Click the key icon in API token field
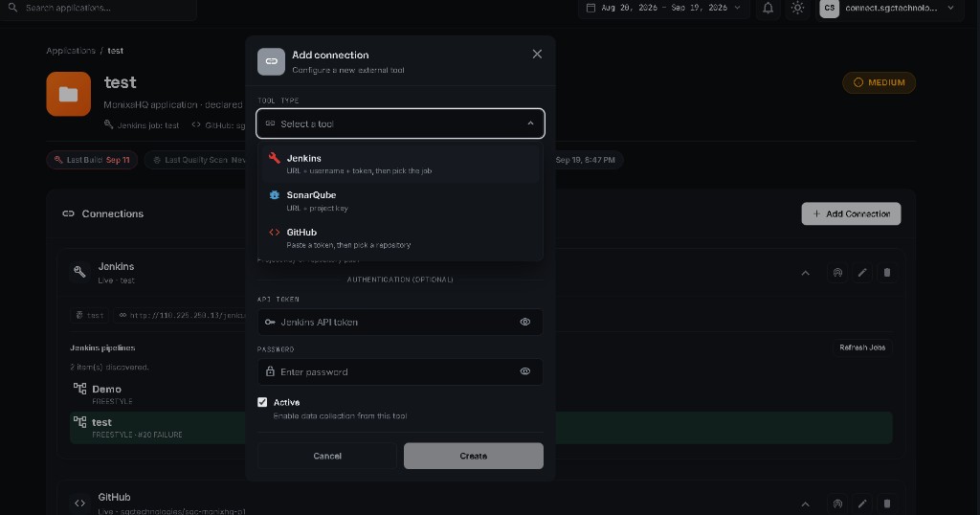Screen dimensions: 980x515 click(x=270, y=322)
